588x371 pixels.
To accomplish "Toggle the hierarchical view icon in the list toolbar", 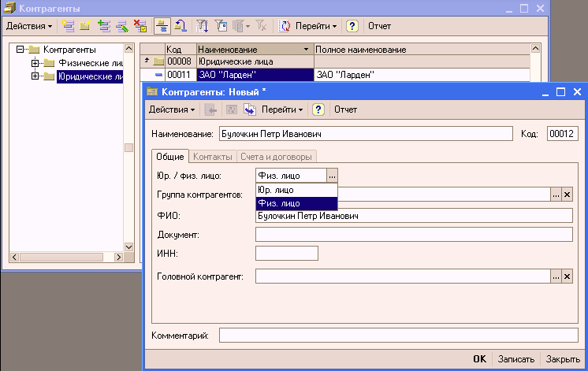I will pos(162,26).
